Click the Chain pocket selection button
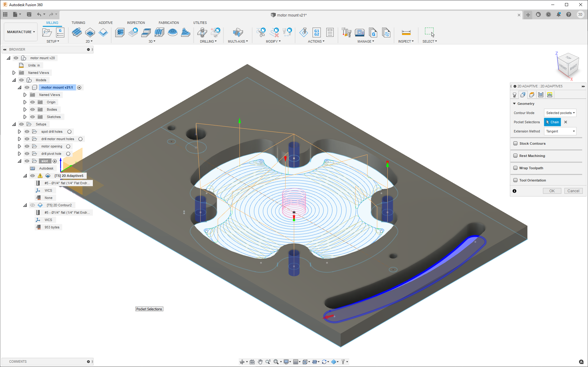 552,122
